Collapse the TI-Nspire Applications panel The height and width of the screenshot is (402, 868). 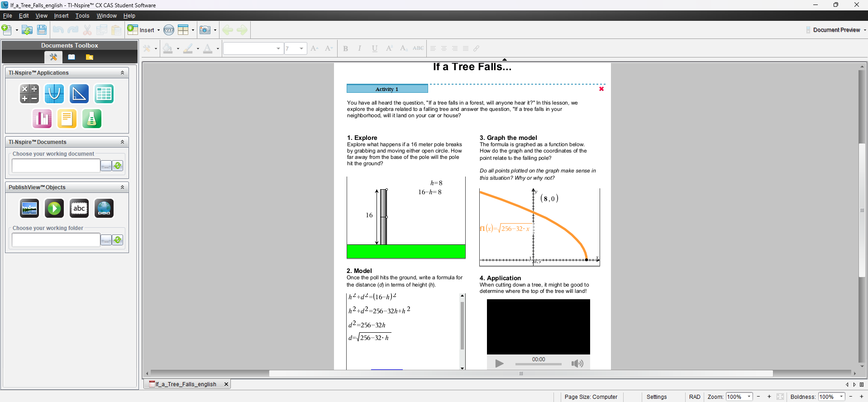coord(122,73)
